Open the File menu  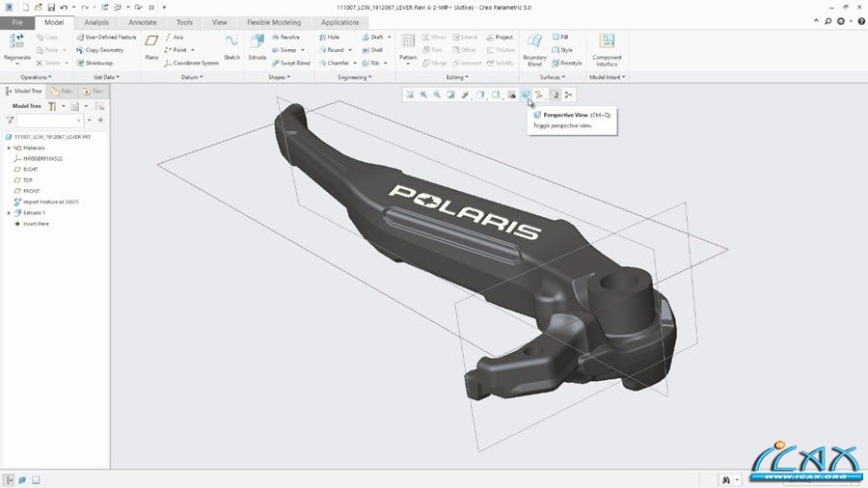pos(17,23)
